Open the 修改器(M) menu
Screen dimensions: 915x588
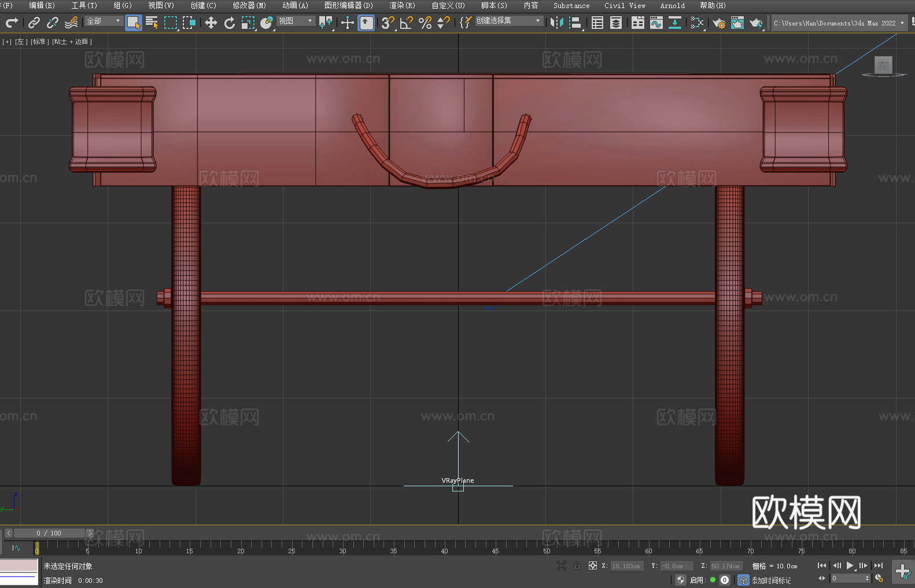point(249,6)
